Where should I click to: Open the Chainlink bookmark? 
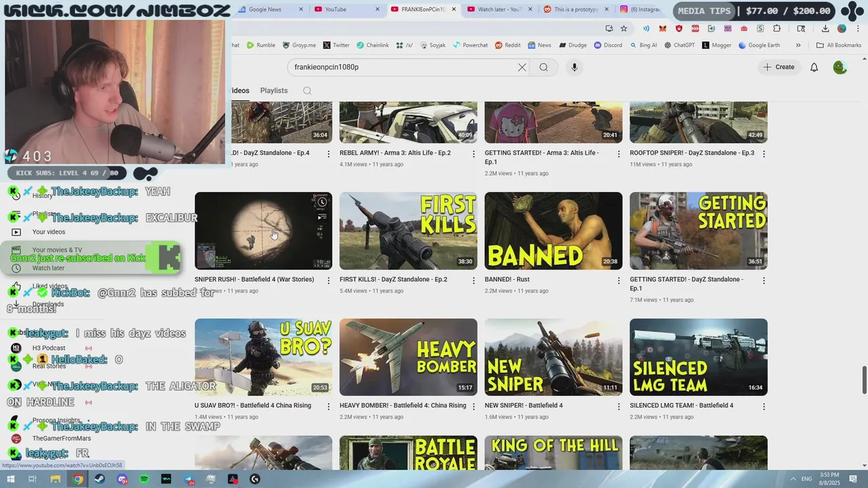(x=372, y=45)
